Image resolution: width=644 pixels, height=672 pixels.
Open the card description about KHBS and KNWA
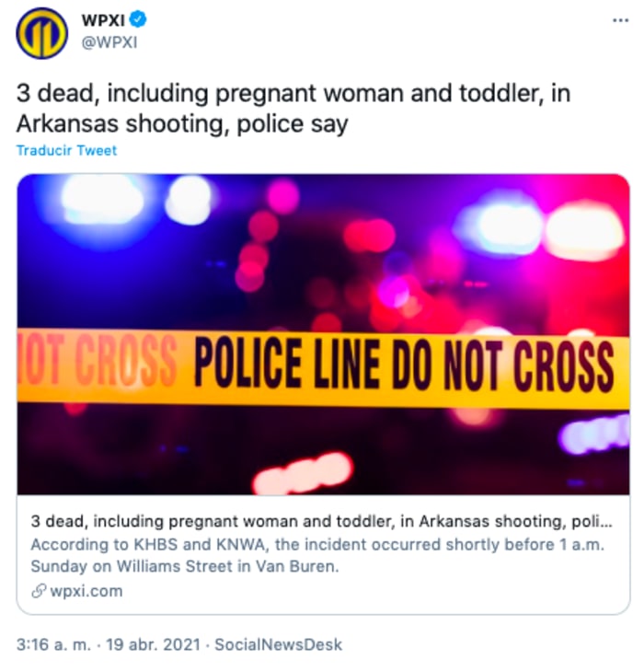pos(317,555)
